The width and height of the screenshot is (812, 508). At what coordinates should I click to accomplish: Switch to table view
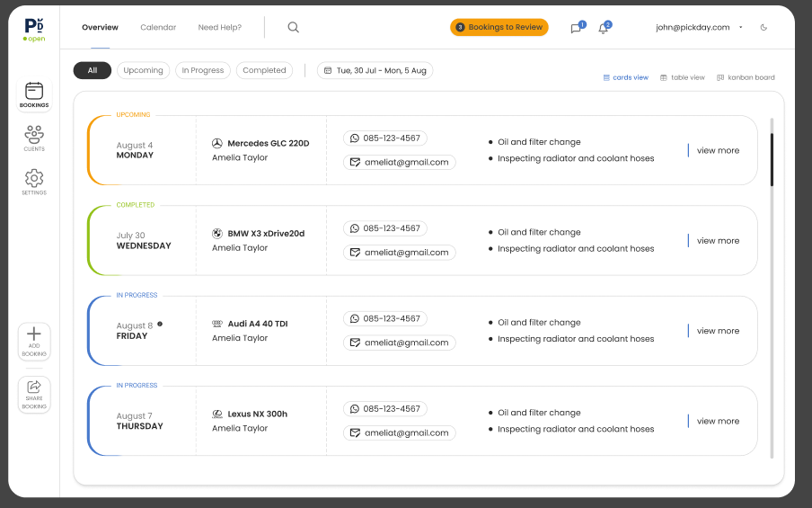pyautogui.click(x=682, y=77)
